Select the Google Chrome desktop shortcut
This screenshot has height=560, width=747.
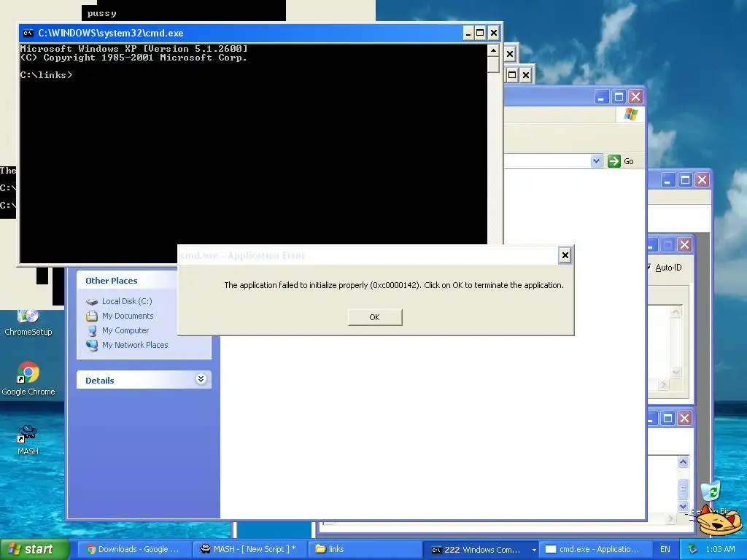click(28, 378)
